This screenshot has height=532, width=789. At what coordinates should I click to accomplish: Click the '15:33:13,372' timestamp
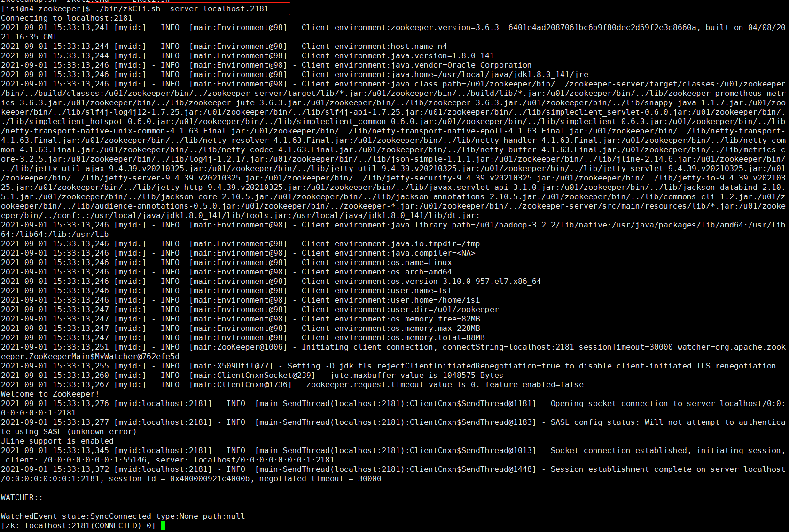coord(81,469)
